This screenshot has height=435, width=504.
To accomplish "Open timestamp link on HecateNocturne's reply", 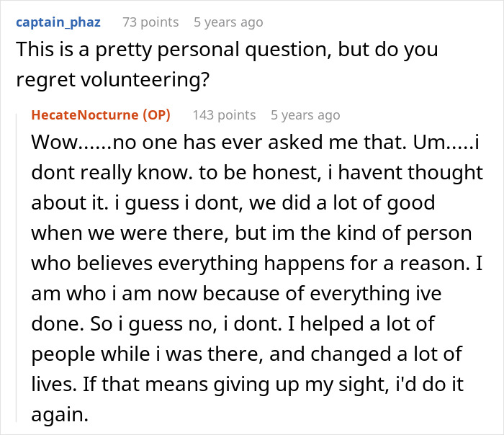I will coord(305,115).
